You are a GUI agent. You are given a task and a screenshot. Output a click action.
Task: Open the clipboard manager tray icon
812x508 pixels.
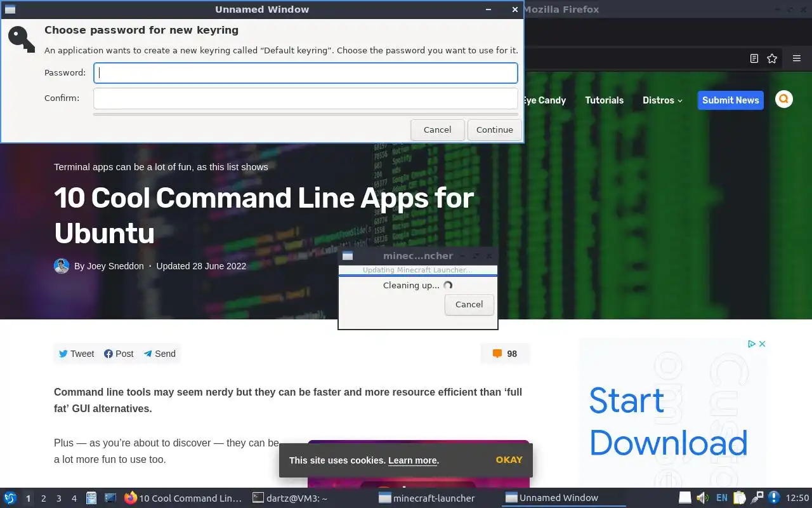(740, 498)
